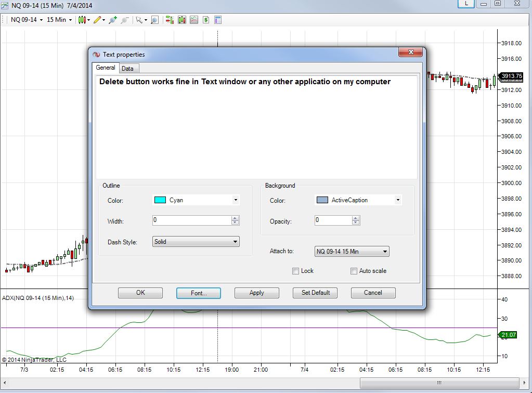Click the chart horizontal scrollbar thumb
The height and width of the screenshot is (393, 532).
[x=439, y=383]
